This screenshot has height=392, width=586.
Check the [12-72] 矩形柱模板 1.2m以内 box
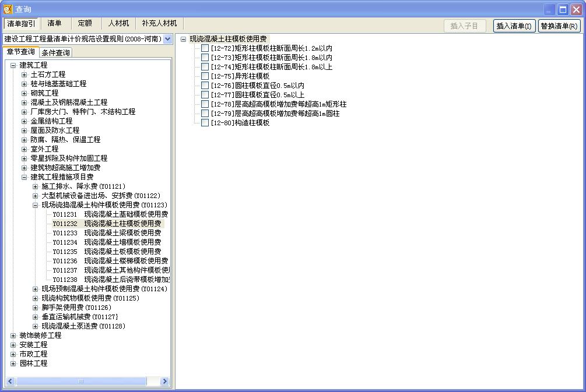(205, 48)
